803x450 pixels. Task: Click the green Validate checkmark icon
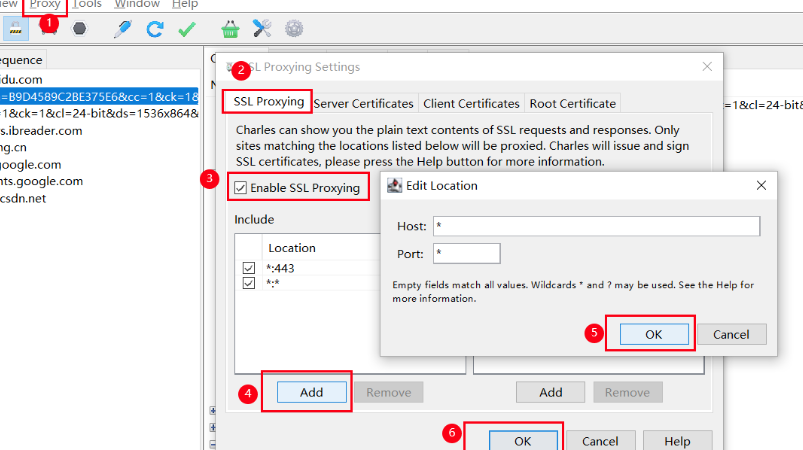click(x=187, y=29)
